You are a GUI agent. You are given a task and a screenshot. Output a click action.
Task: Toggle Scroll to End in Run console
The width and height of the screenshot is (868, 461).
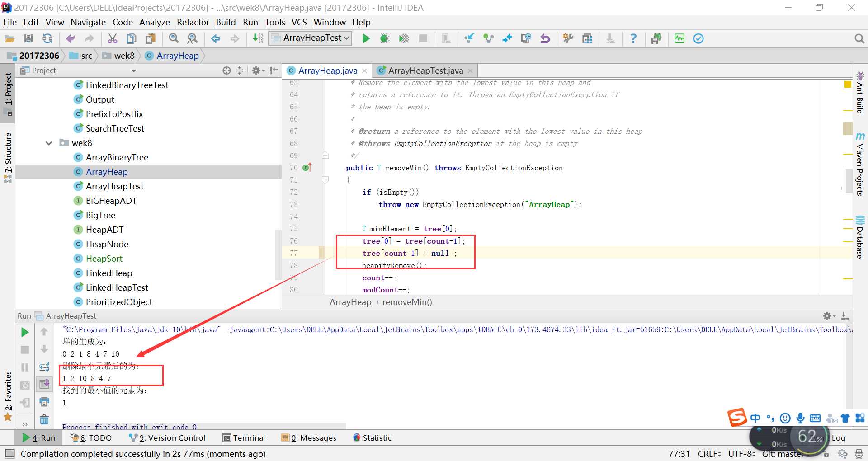44,384
